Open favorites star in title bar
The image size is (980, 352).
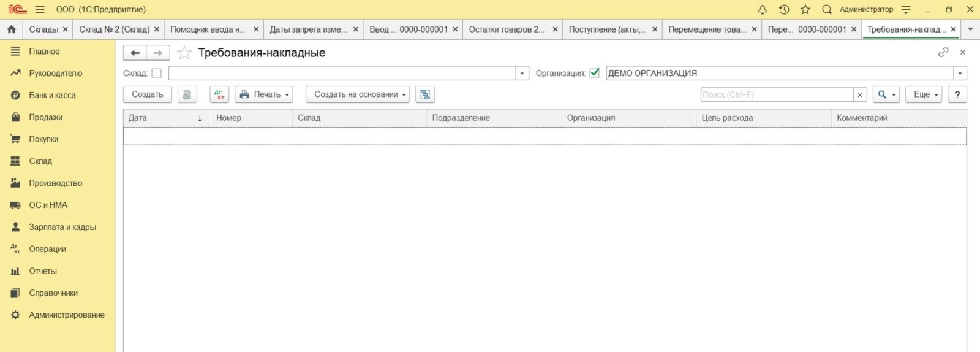tap(805, 9)
